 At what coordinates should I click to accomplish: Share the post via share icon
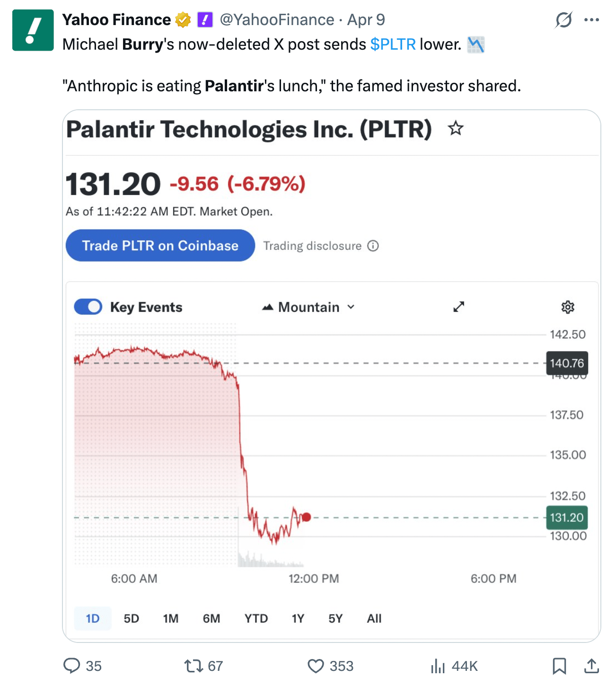tap(591, 666)
